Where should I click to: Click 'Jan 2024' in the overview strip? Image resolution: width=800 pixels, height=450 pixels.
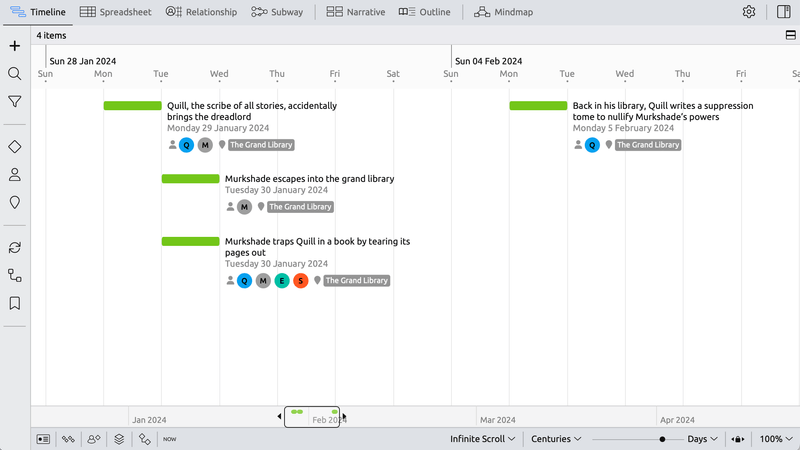[x=149, y=420]
